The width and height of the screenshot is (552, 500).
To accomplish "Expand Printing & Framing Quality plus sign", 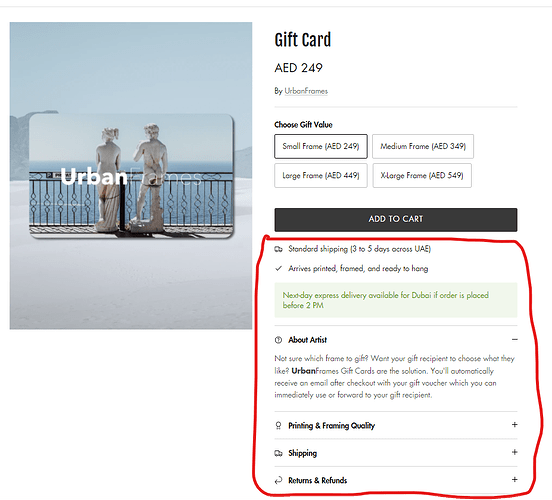I will (515, 425).
